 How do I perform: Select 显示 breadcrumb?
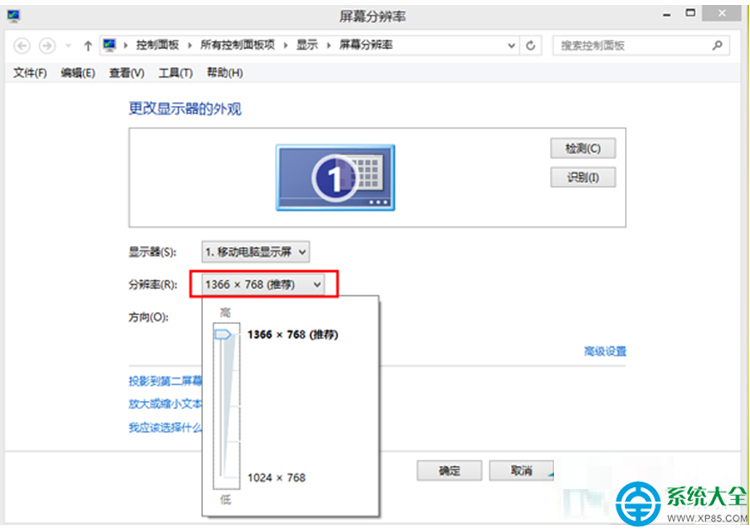tap(307, 45)
